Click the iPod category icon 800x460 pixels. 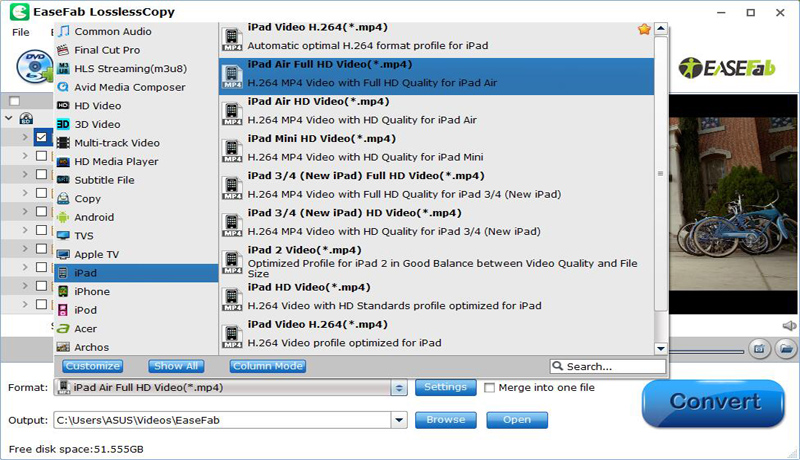click(63, 310)
